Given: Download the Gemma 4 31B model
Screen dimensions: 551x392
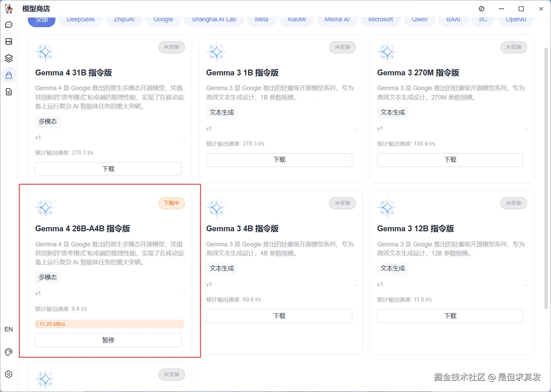Looking at the screenshot, I should pos(108,169).
